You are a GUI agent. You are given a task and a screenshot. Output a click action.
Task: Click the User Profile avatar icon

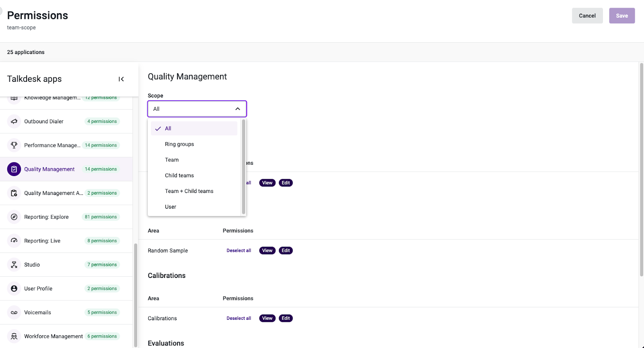pyautogui.click(x=14, y=288)
